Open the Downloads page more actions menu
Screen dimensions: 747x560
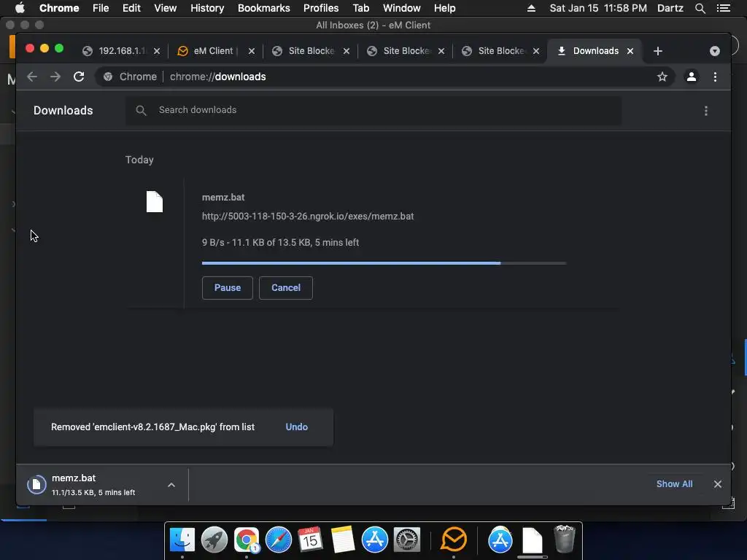[x=706, y=111]
